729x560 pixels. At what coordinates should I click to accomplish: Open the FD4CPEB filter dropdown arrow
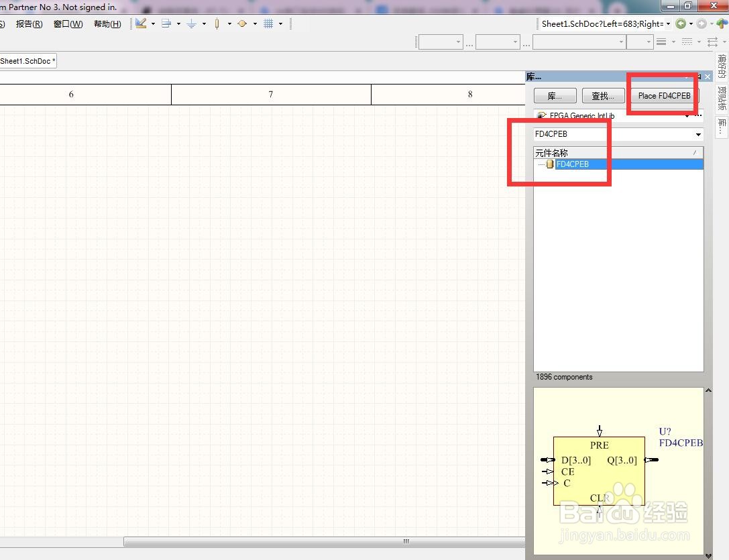[x=698, y=134]
